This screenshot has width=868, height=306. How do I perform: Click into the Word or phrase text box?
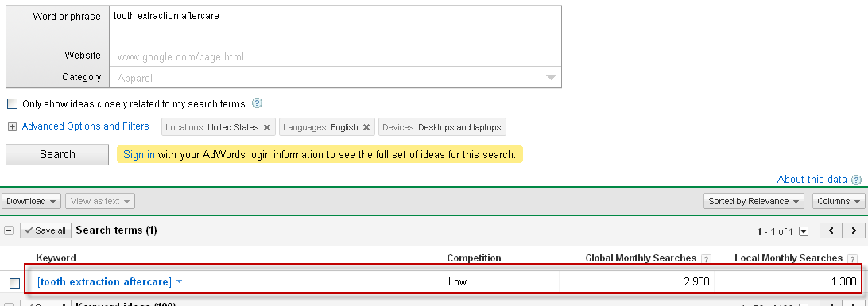coord(335,25)
